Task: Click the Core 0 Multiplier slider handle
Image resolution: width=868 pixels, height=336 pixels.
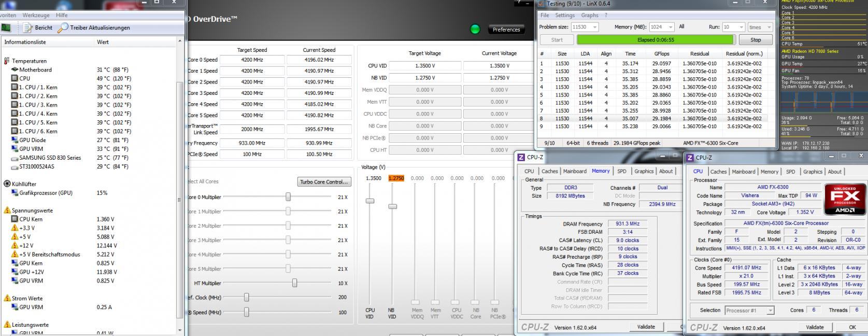Action: point(288,197)
